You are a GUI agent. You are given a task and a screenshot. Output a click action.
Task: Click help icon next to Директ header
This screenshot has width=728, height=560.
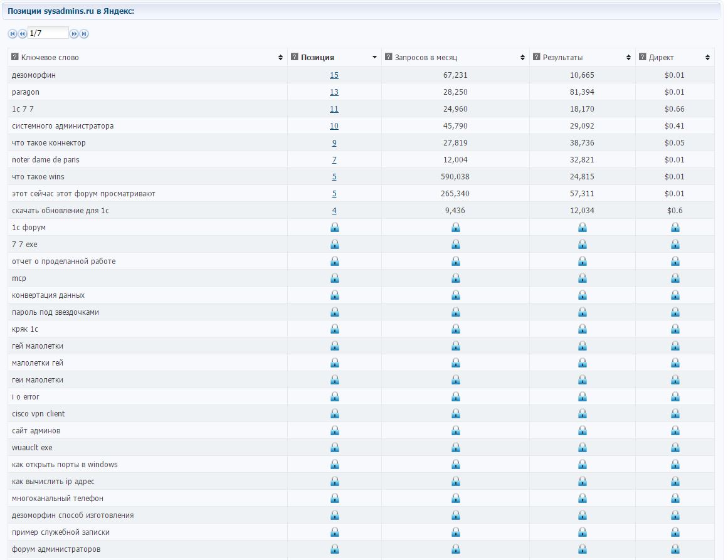point(643,57)
